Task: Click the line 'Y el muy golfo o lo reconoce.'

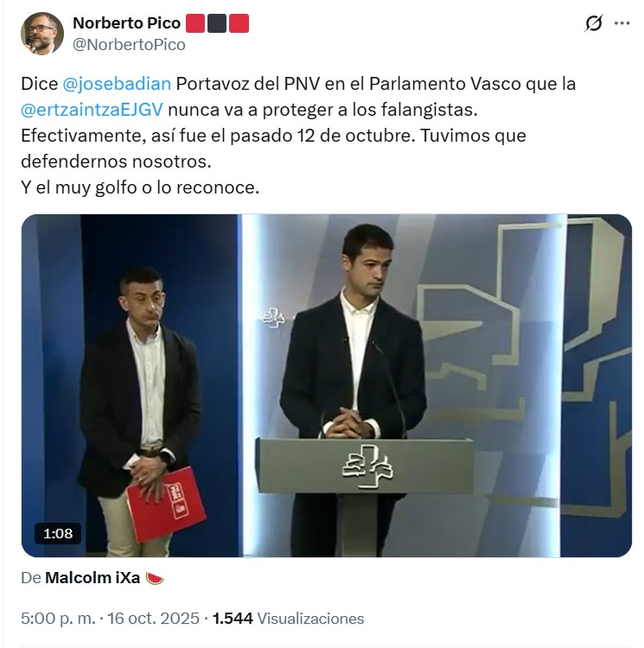Action: (x=140, y=187)
